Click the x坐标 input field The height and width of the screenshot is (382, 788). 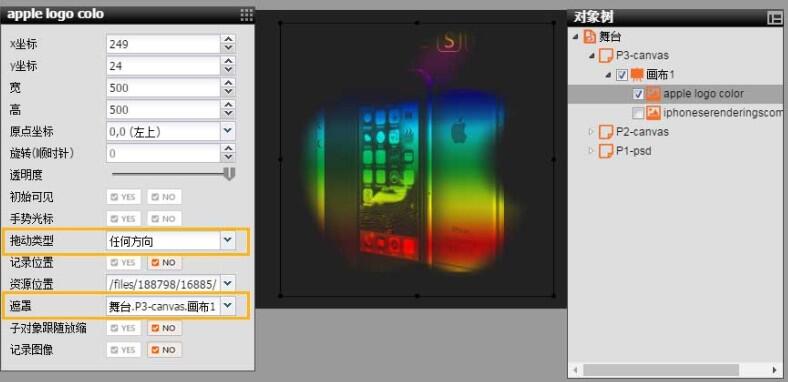[x=163, y=44]
